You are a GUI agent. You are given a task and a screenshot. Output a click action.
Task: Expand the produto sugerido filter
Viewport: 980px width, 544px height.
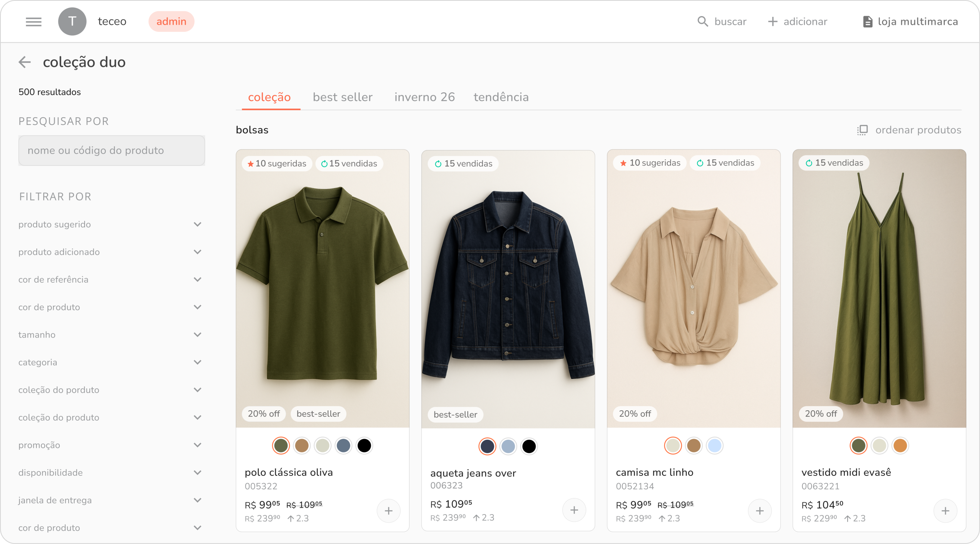click(x=198, y=224)
